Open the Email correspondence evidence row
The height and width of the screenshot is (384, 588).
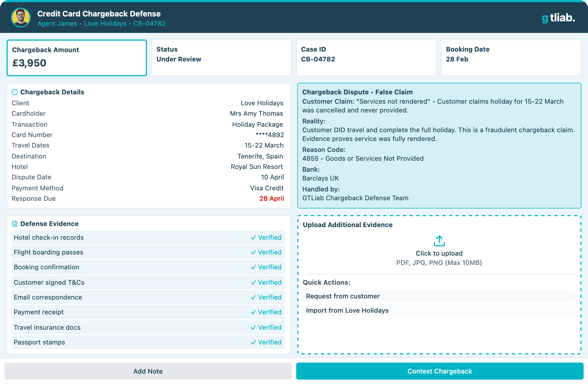(148, 297)
